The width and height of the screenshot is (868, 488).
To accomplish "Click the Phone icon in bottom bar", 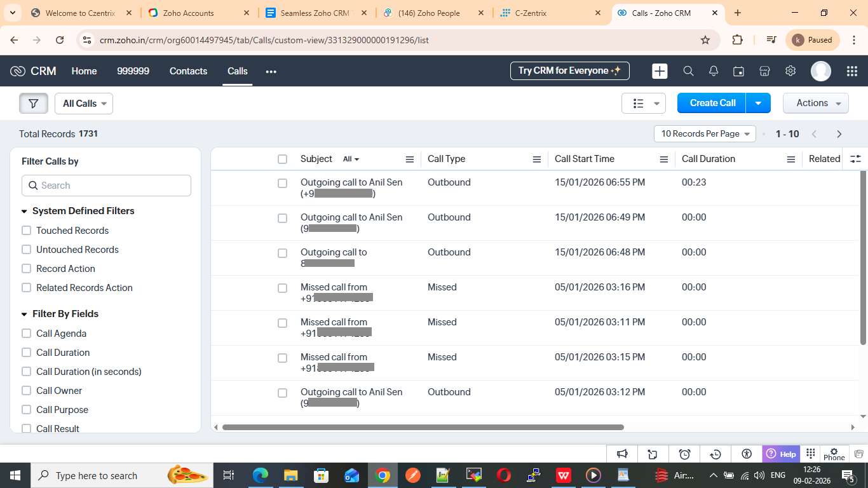I will point(834,454).
